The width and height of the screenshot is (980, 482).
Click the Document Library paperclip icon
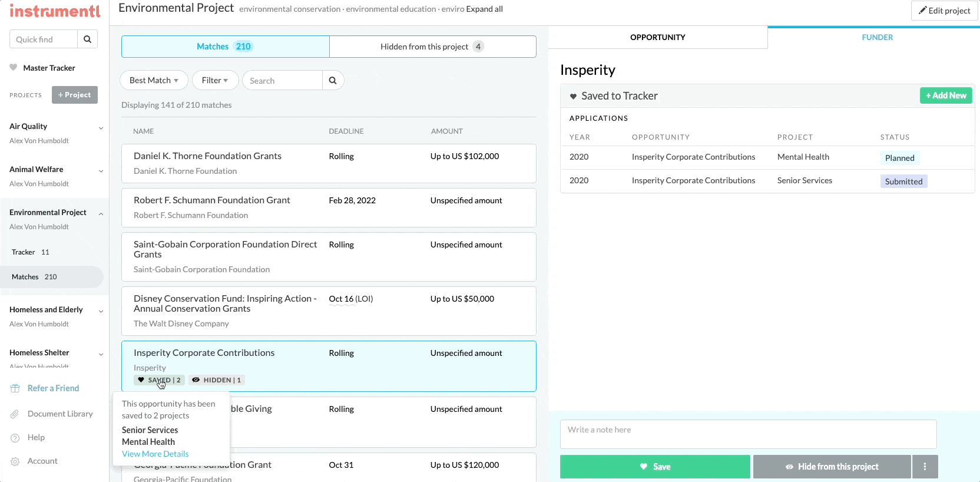(15, 414)
